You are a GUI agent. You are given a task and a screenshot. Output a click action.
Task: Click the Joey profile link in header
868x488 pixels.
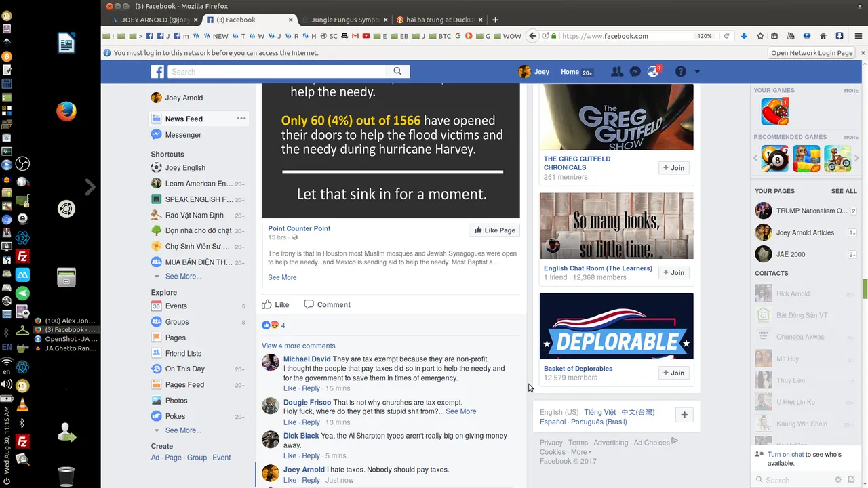tap(534, 72)
